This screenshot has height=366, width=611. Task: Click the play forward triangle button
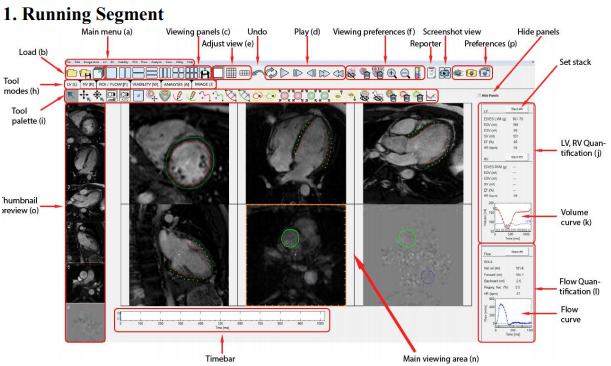coord(284,73)
